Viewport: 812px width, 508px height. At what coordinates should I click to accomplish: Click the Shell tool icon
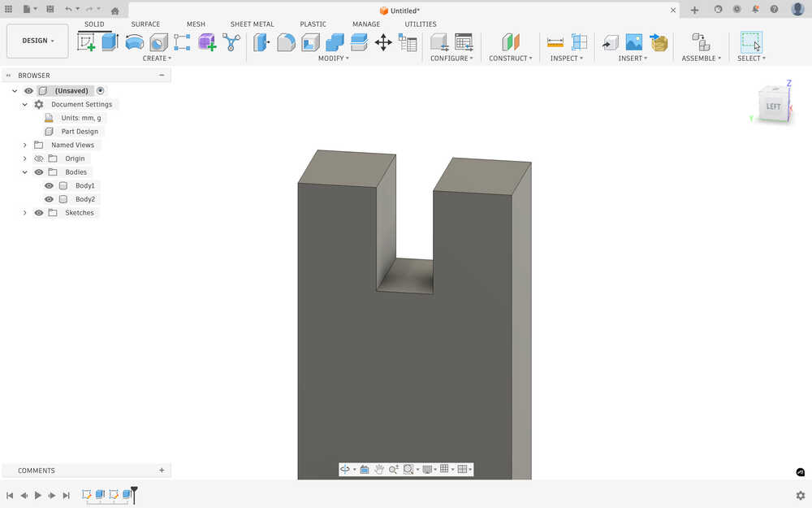310,42
